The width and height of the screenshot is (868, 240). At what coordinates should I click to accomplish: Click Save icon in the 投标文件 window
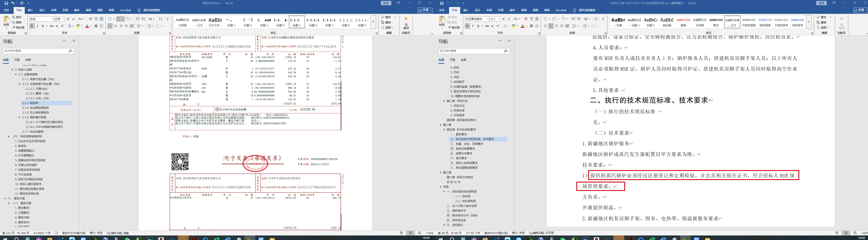click(6, 3)
